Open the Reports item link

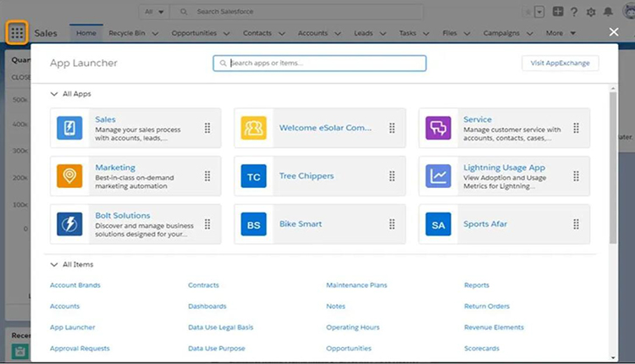coord(477,285)
